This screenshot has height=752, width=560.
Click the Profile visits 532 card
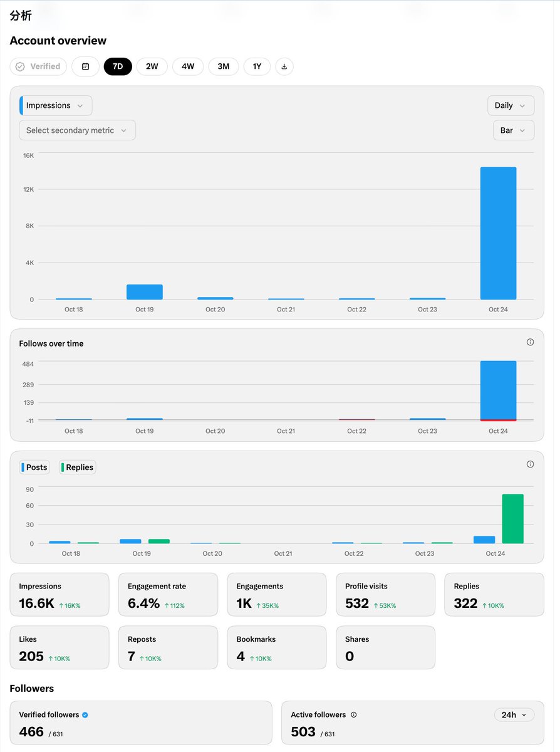point(385,595)
